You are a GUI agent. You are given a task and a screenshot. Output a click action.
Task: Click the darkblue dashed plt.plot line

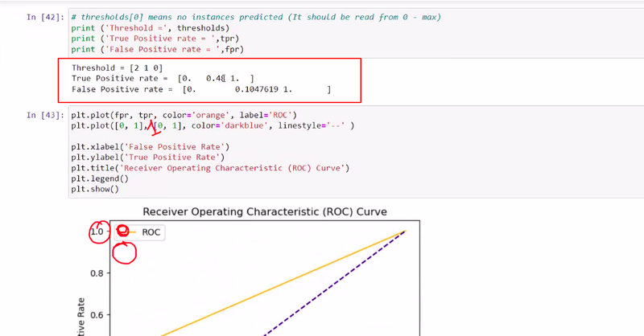pos(213,126)
